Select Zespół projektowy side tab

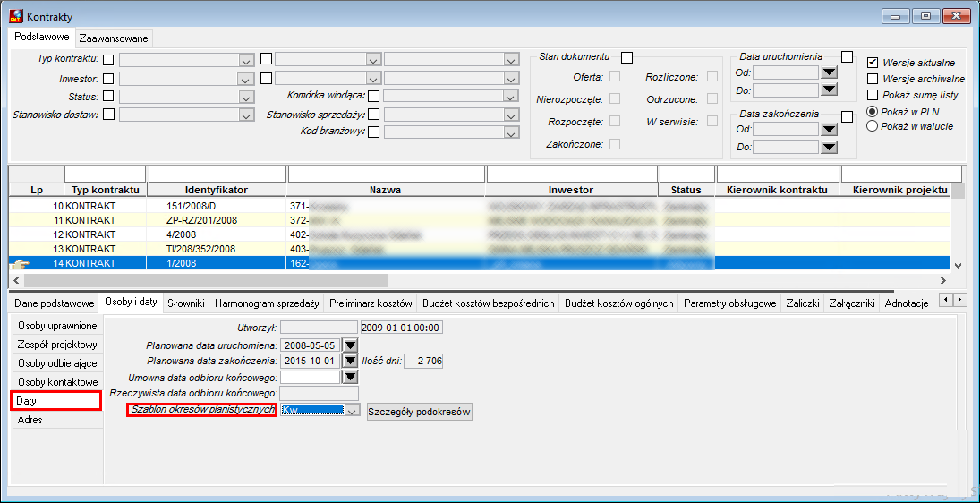coord(57,345)
